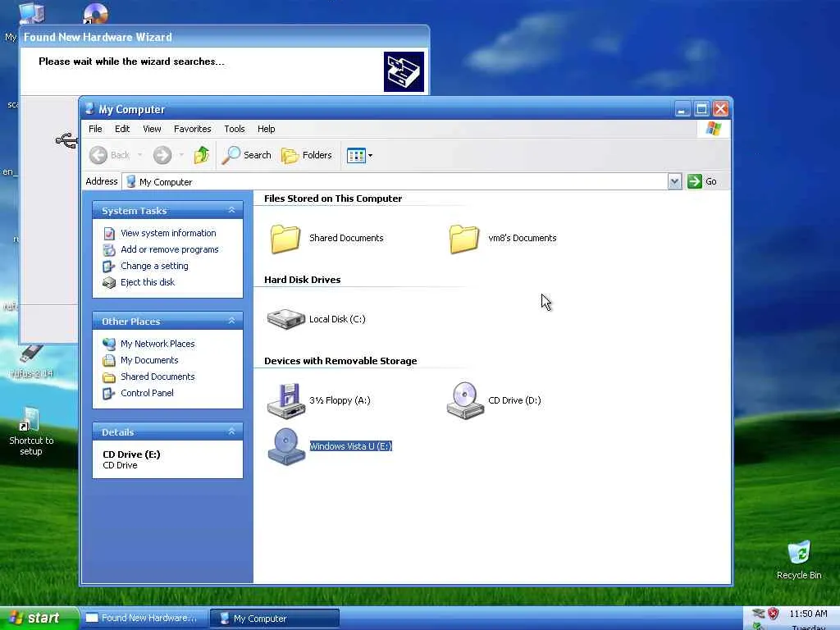Click Eject this disk link
The width and height of the screenshot is (840, 630).
148,282
